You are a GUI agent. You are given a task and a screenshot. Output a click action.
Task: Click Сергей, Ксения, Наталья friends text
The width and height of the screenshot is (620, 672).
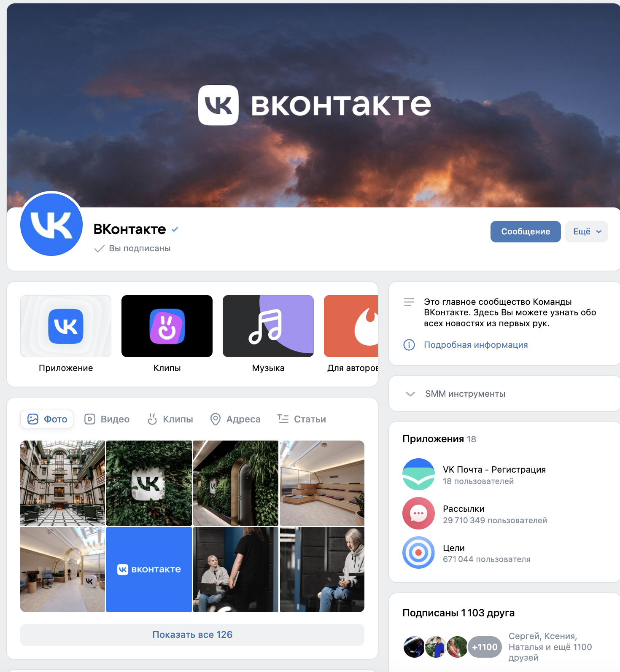(x=550, y=647)
